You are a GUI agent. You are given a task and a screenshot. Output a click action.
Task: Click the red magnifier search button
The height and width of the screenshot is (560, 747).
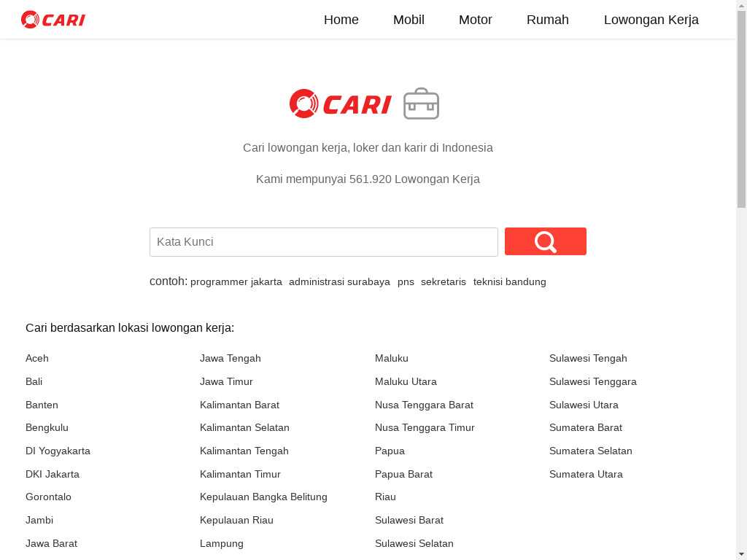click(546, 241)
